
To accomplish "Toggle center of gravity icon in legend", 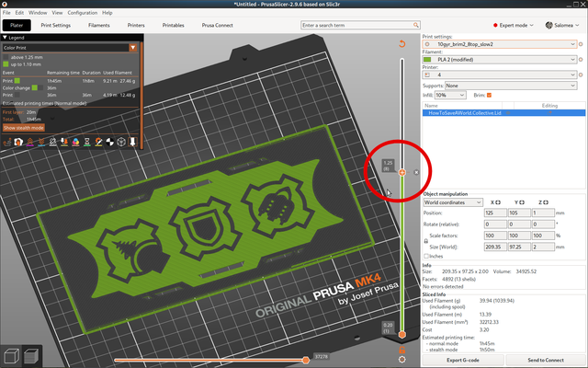I will (x=110, y=142).
